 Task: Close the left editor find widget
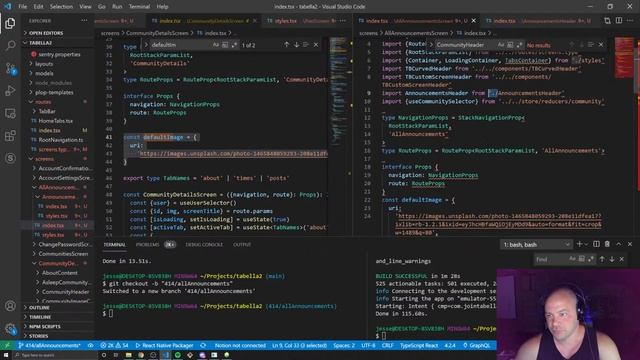click(316, 45)
